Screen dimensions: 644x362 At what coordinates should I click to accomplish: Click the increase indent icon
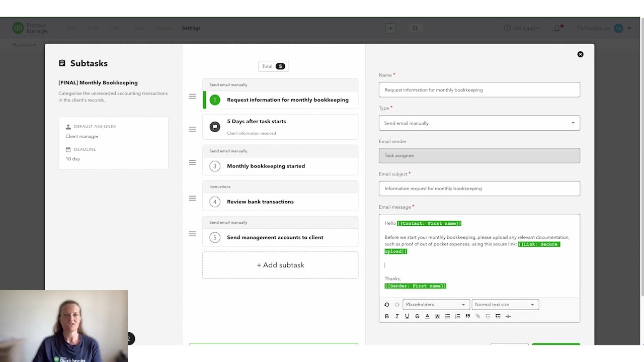pos(498,316)
